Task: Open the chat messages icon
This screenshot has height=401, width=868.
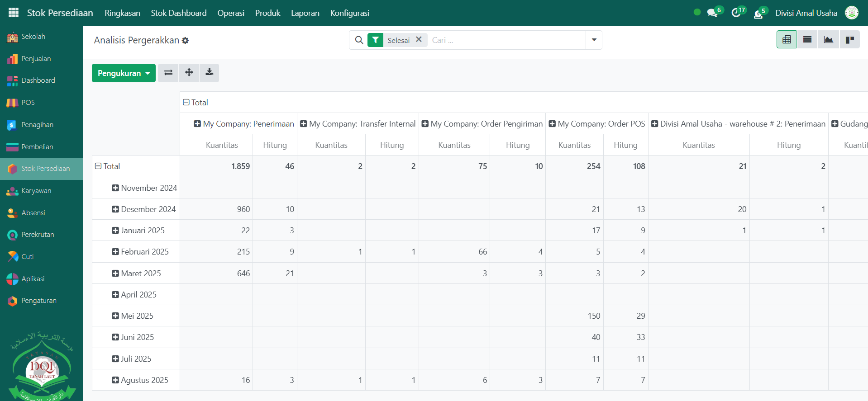Action: click(712, 13)
